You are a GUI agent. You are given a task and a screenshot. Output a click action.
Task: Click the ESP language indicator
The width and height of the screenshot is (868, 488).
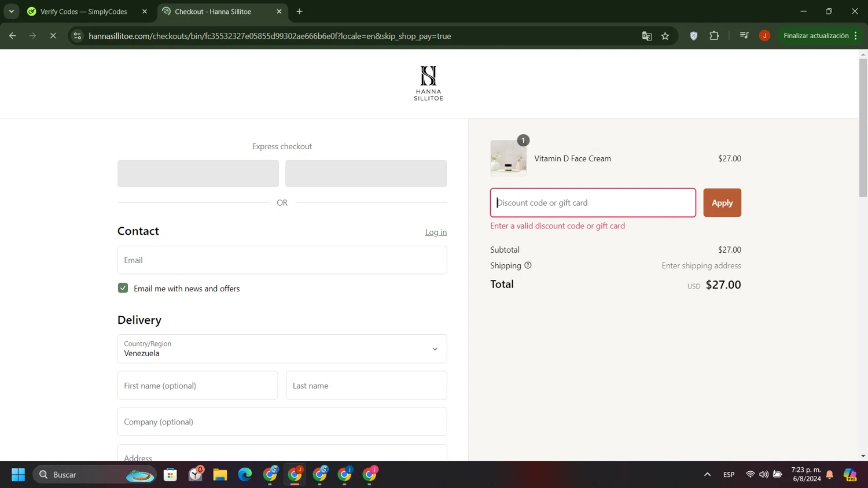point(729,475)
